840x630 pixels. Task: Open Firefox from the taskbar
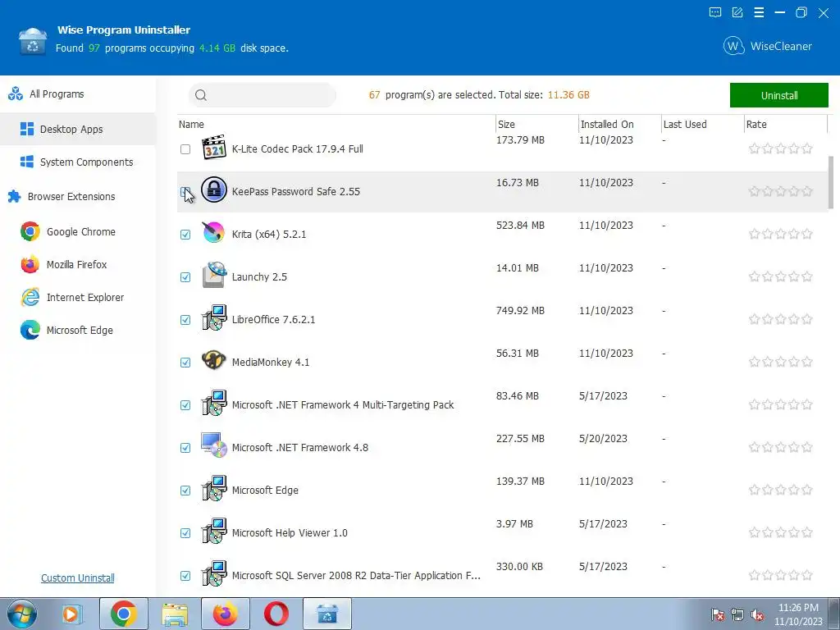226,614
